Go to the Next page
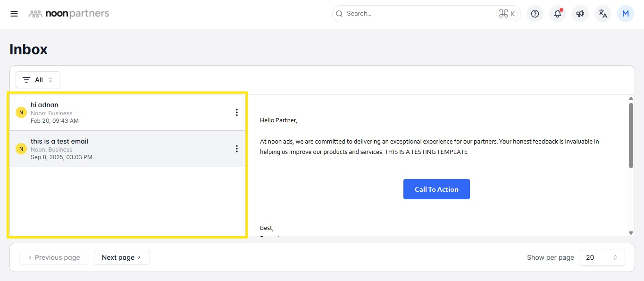644x281 pixels. tap(122, 257)
